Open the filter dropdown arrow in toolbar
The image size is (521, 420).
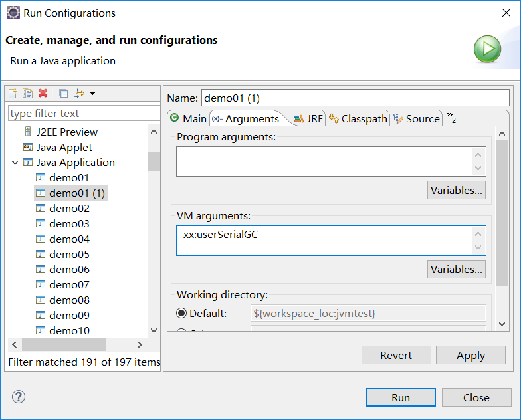click(93, 93)
